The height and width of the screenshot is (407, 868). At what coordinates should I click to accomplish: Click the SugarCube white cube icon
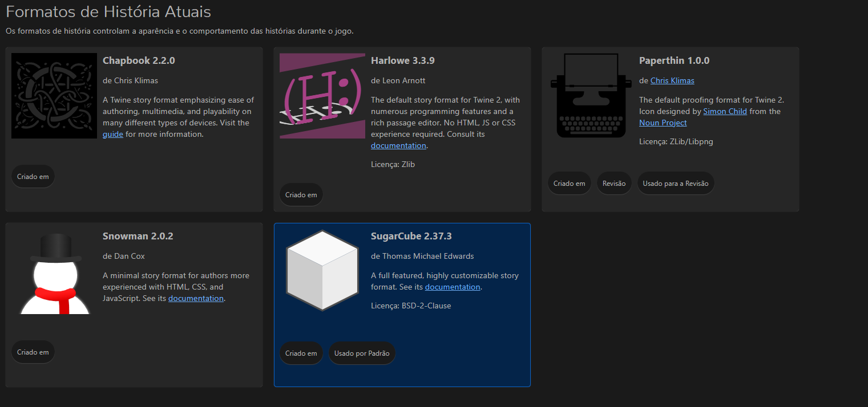[x=322, y=271]
